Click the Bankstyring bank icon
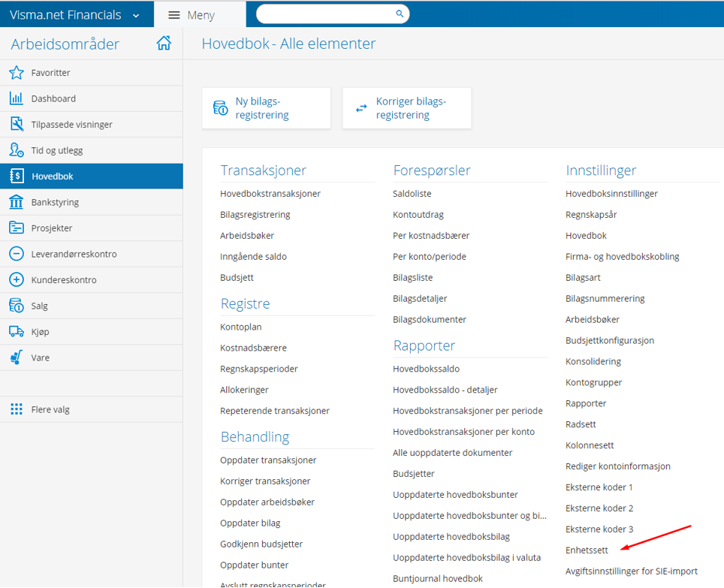Image resolution: width=724 pixels, height=588 pixels. tap(17, 202)
